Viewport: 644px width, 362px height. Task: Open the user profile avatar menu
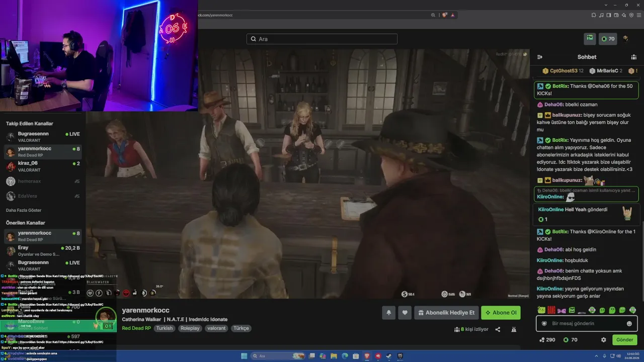click(x=625, y=39)
